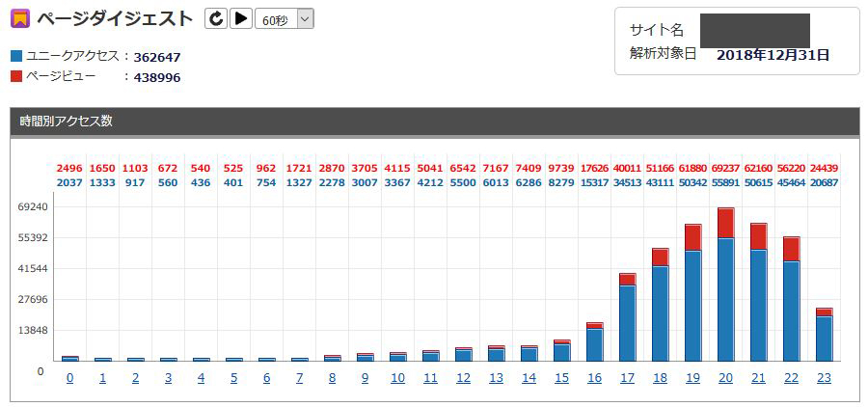Click the page view total 438996
This screenshot has height=407, width=868.
(x=157, y=77)
